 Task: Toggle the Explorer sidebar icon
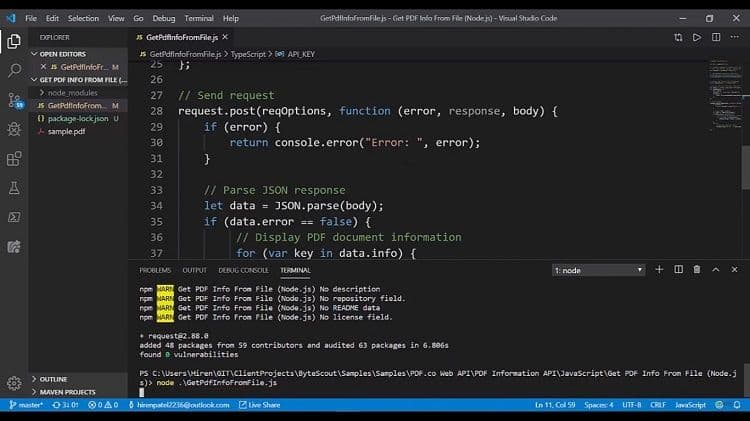click(14, 41)
